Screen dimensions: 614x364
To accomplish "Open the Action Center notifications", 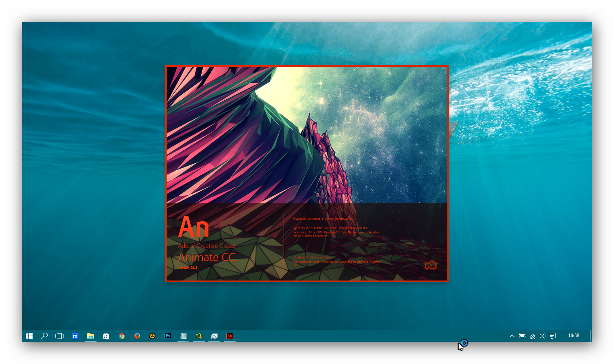I will [552, 336].
